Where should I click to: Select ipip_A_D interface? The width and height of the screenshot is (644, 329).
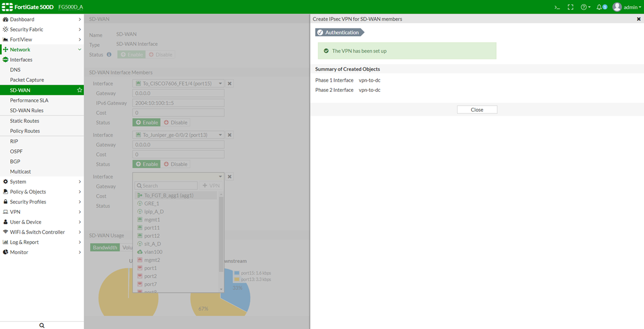[176, 212]
